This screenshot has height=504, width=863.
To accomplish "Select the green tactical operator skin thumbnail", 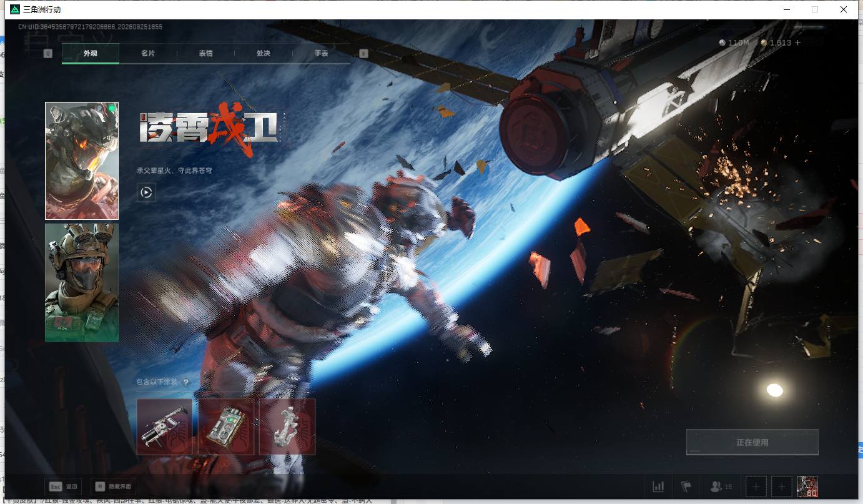I will coord(82,282).
